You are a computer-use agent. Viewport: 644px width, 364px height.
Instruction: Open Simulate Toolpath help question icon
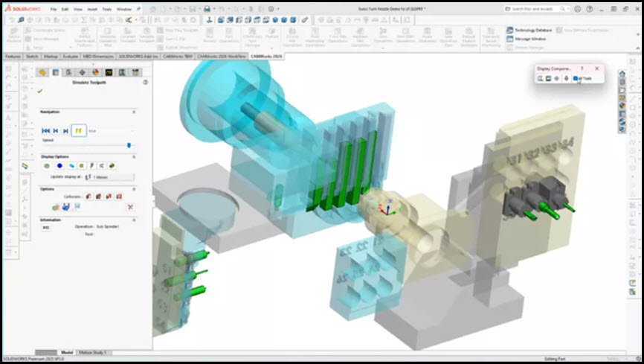[x=145, y=83]
